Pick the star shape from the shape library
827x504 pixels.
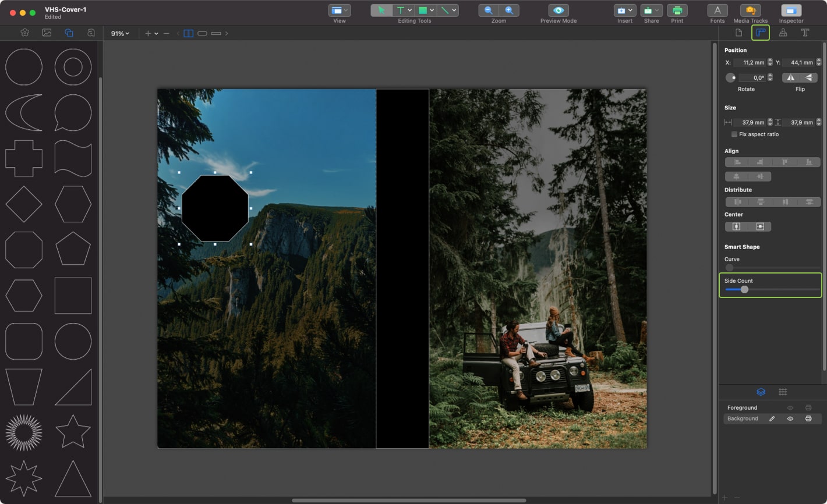(x=73, y=431)
